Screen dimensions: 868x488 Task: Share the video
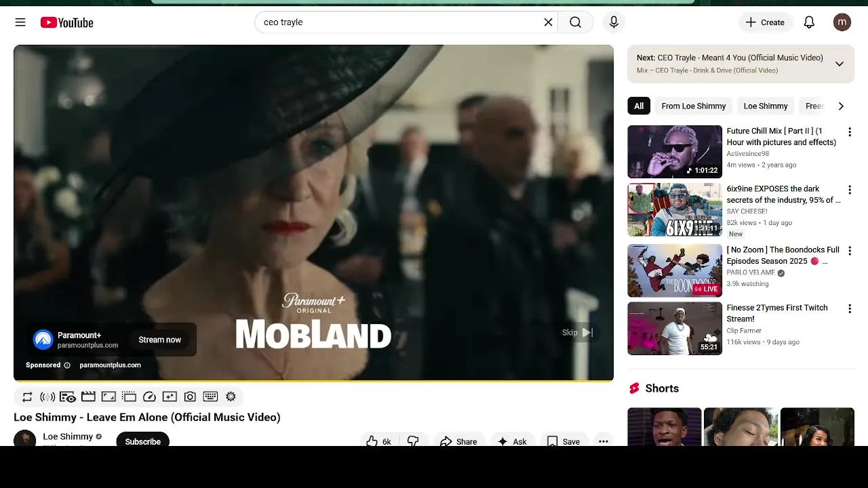coord(459,441)
